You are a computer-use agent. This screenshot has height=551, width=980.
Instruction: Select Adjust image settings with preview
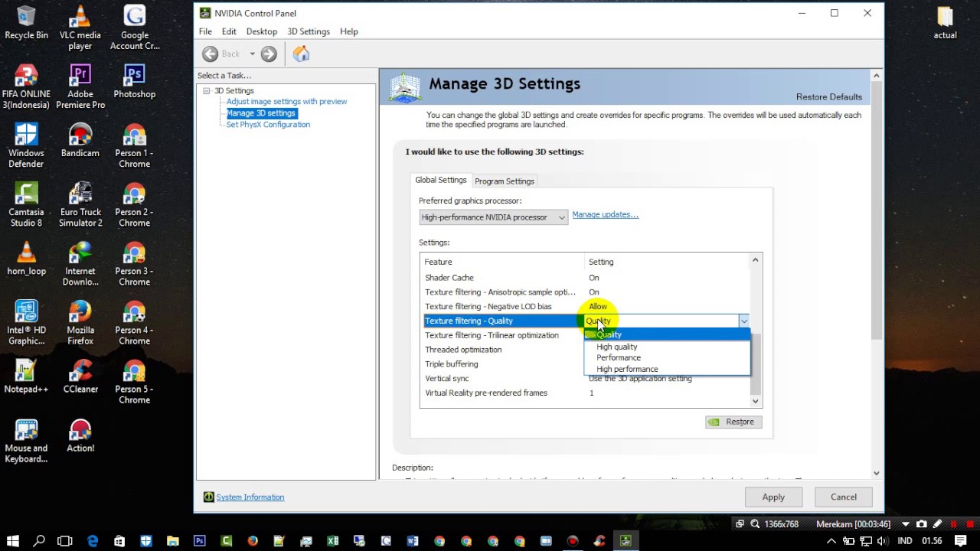tap(286, 101)
